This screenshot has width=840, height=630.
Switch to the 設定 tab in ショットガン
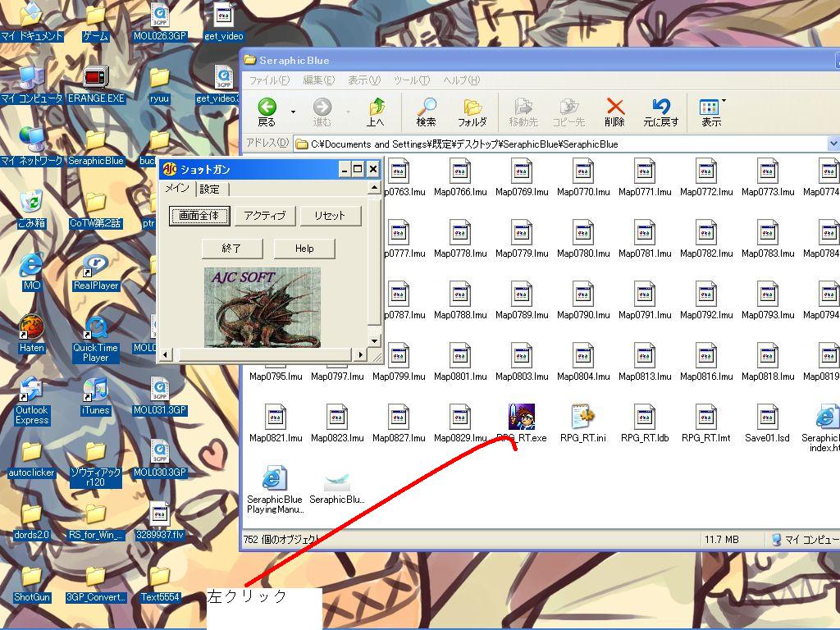coord(211,189)
